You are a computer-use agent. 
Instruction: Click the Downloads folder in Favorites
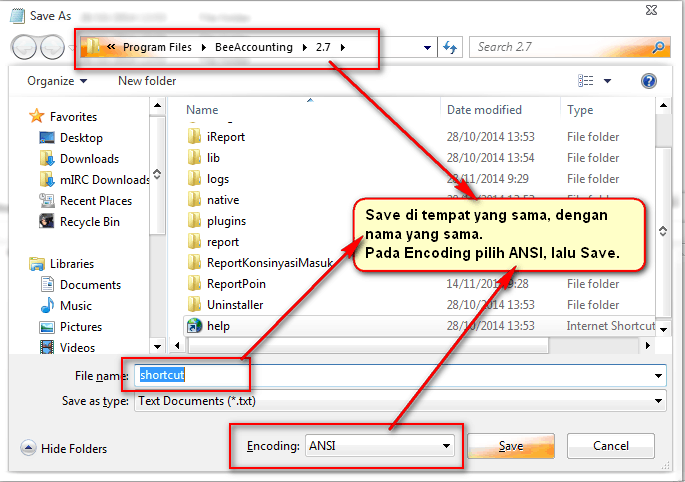click(x=88, y=158)
